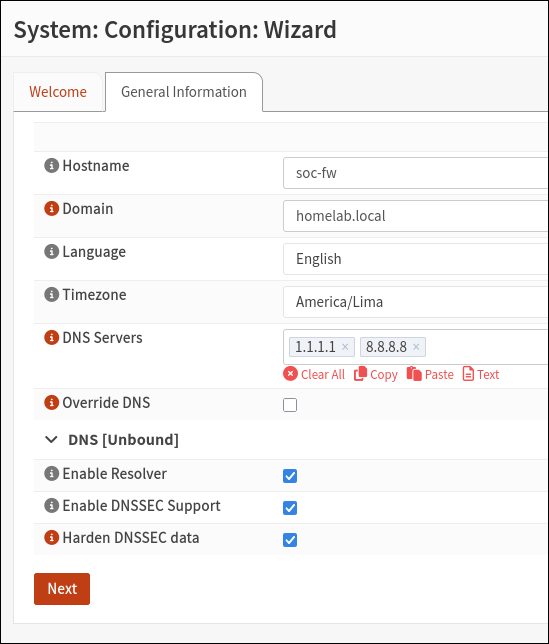Click the DNS Servers info icon
Viewport: 549px width, 644px height.
[x=51, y=338]
